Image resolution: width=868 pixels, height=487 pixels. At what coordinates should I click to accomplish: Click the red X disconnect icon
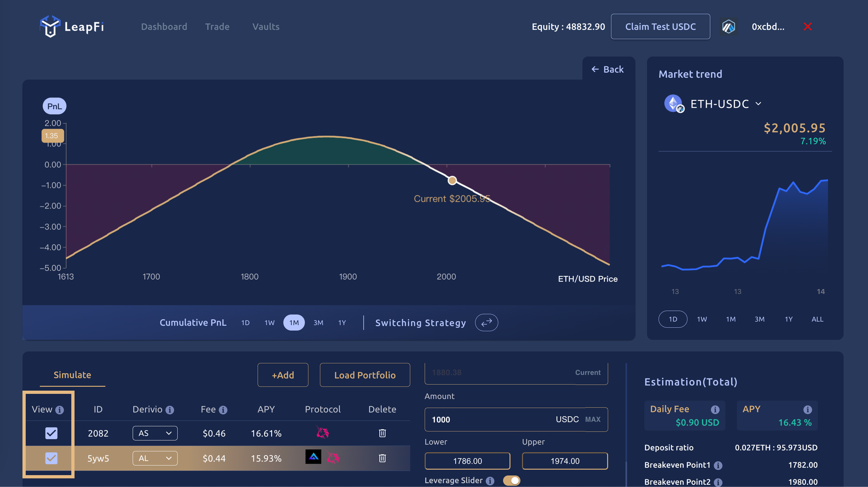[x=808, y=27]
